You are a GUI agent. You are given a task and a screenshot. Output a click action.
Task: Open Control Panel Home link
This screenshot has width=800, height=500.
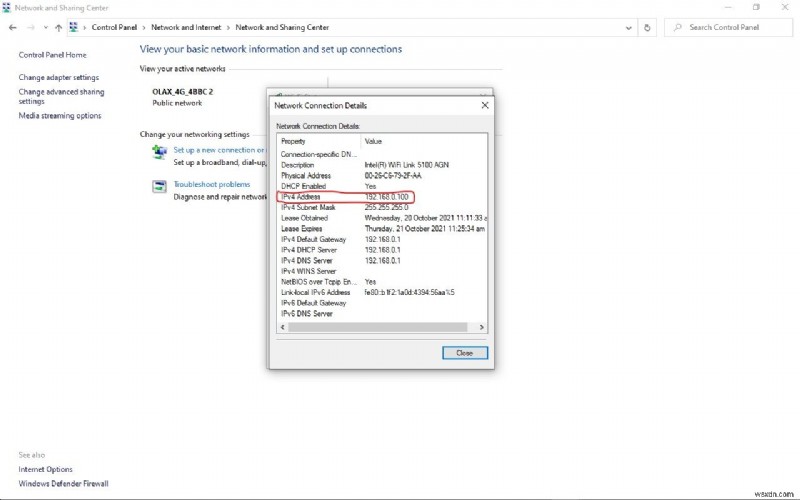[x=53, y=55]
